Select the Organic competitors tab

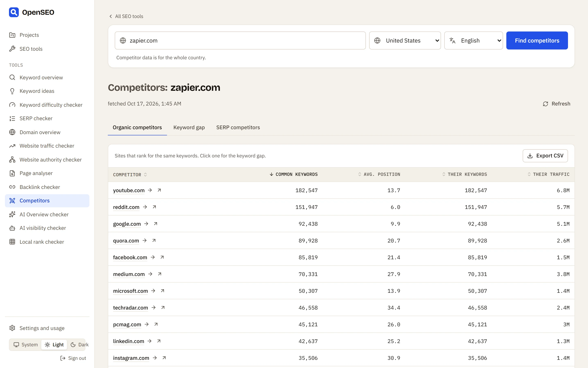(137, 127)
